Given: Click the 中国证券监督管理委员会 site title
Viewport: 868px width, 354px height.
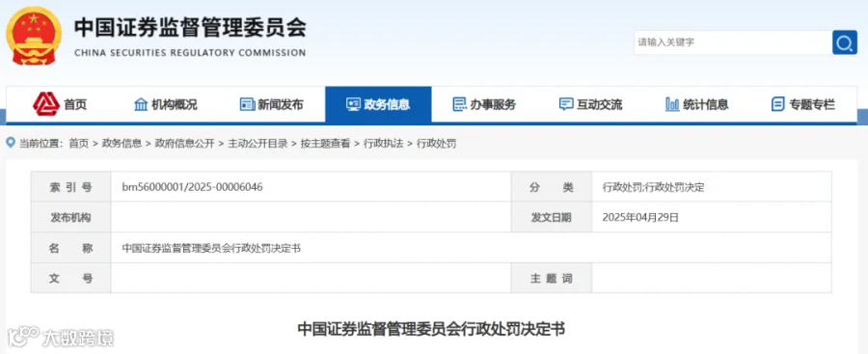Looking at the screenshot, I should (x=190, y=28).
